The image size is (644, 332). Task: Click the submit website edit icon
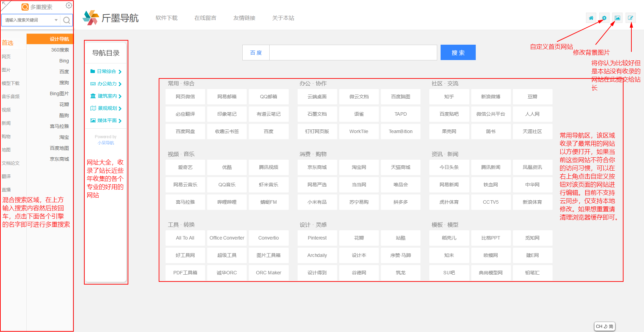630,18
